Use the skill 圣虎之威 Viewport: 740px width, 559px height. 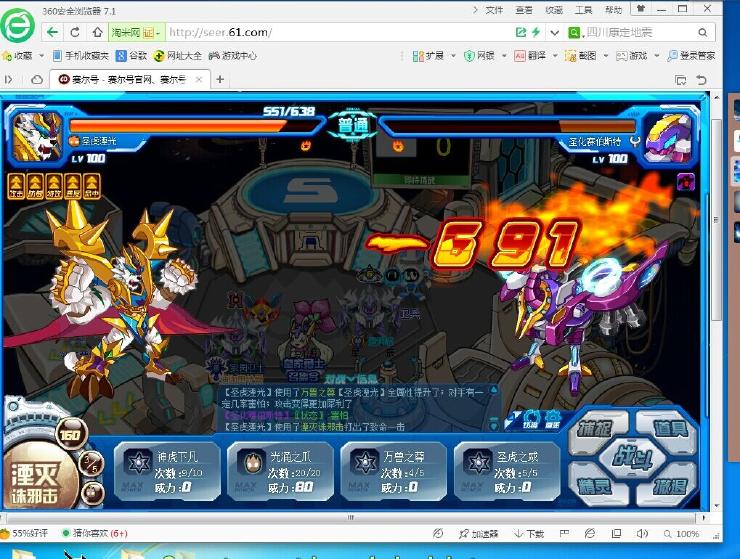(x=507, y=472)
